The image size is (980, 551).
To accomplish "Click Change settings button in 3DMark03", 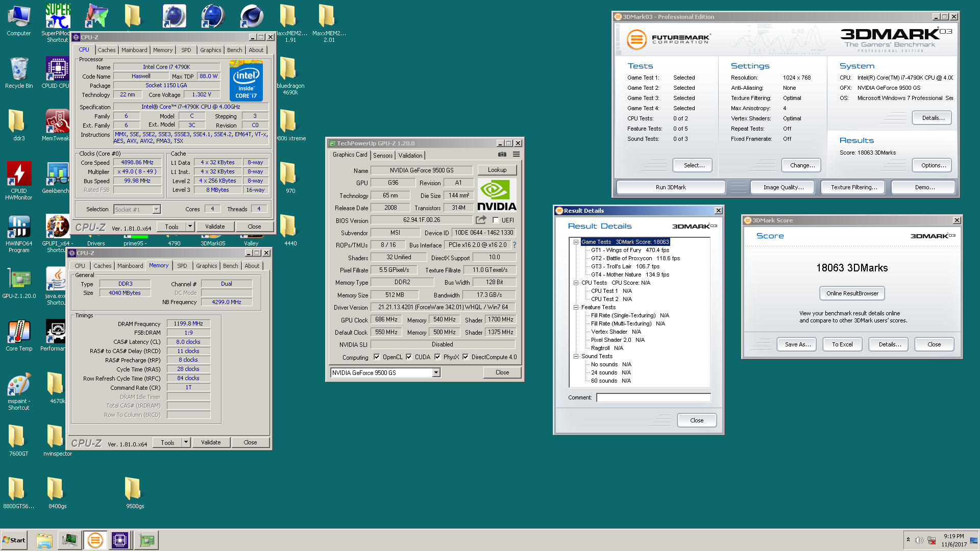I will click(802, 165).
